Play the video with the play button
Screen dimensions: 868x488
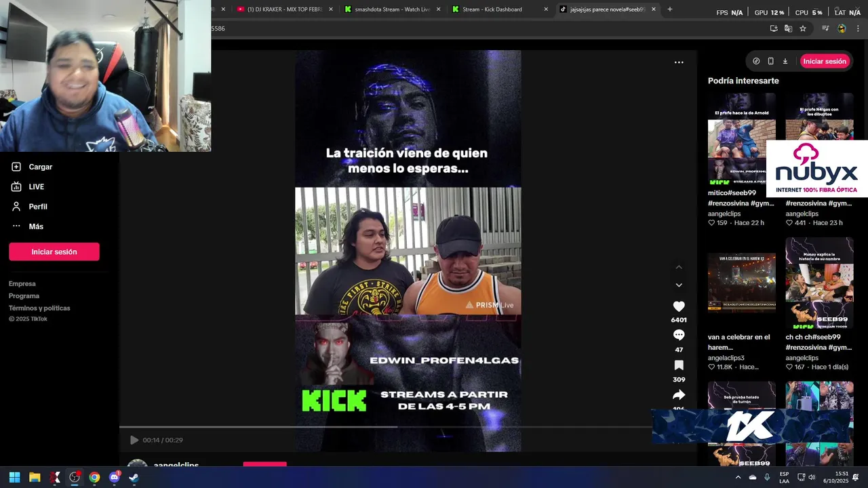point(134,440)
